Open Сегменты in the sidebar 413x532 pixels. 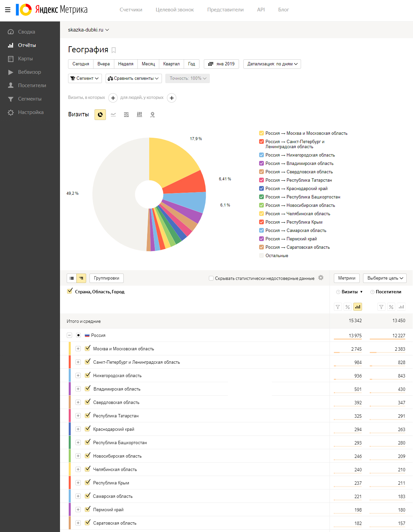coord(30,99)
